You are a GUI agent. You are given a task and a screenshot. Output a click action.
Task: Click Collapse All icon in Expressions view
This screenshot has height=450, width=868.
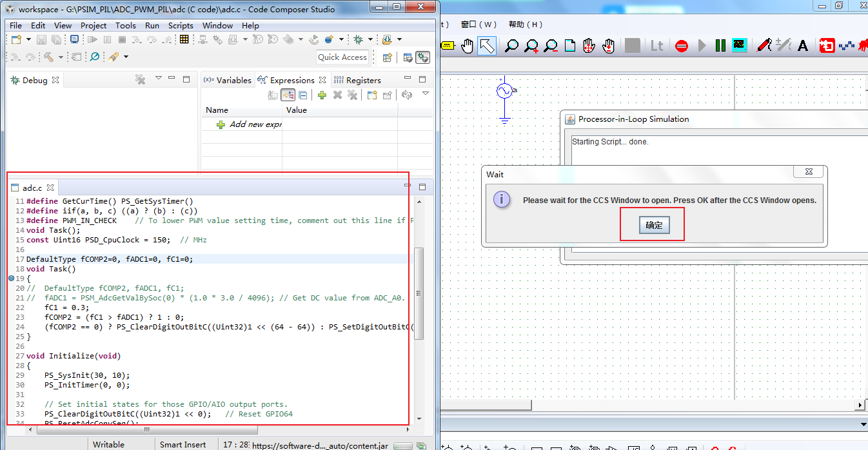pos(303,95)
